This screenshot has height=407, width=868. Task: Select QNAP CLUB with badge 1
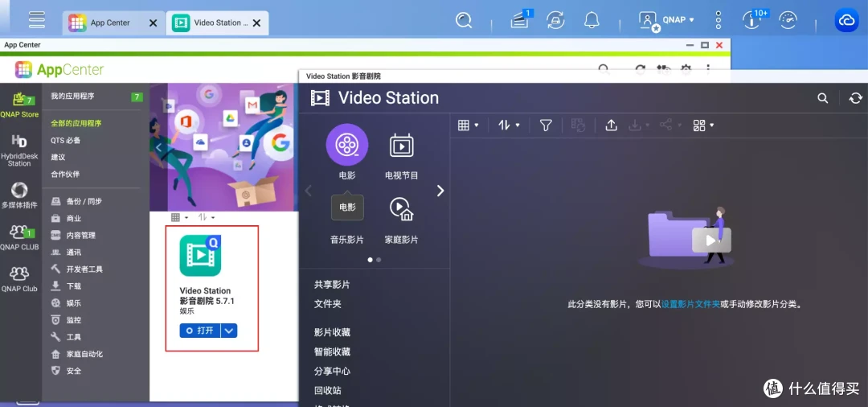19,237
